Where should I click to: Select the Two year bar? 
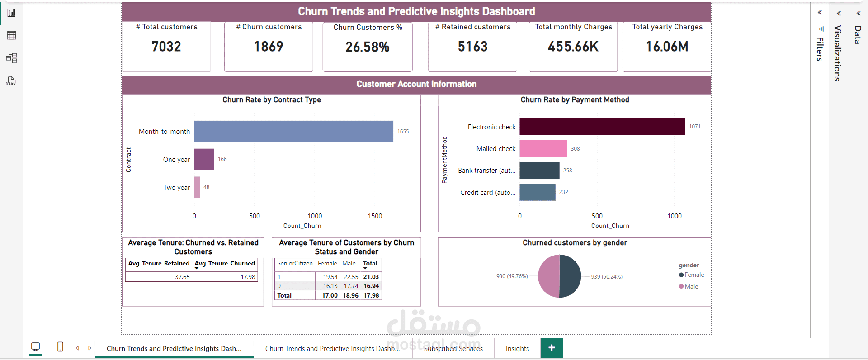point(197,187)
